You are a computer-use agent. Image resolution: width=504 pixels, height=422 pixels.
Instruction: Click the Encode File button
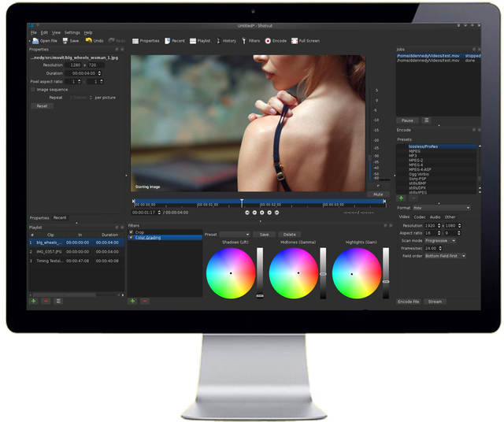click(408, 302)
